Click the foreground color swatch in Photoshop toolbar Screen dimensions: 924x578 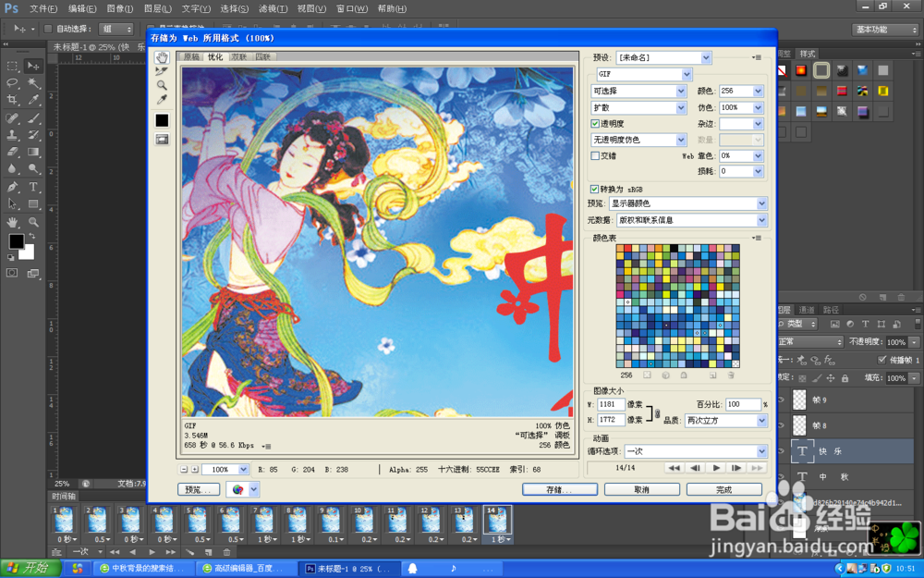[16, 241]
